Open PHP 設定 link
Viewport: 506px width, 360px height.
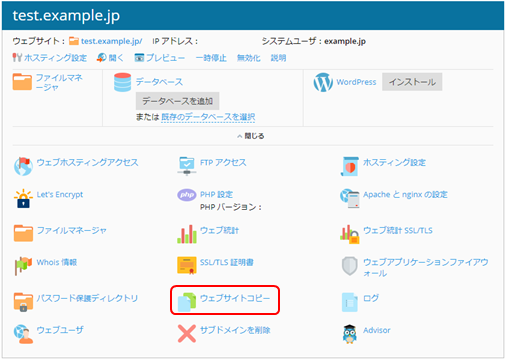coord(216,194)
